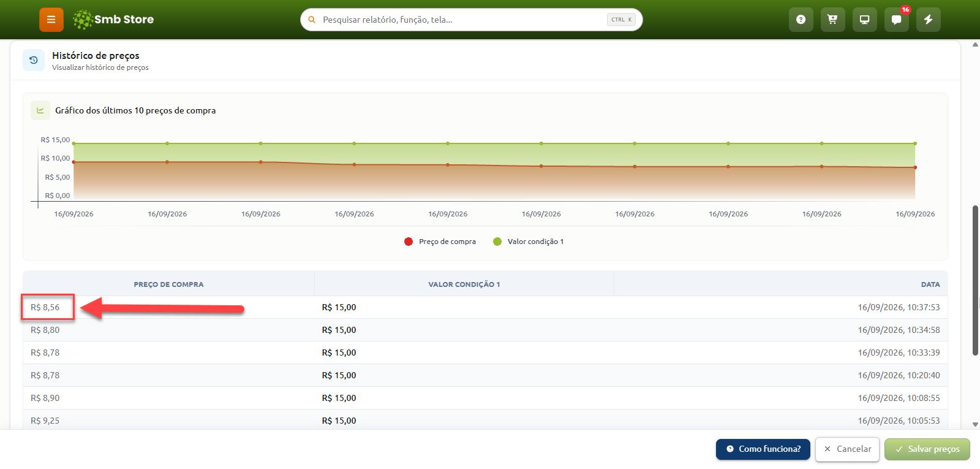Click the date 16/09/2026, 10:37:53
Screen dimensions: 980x469
pos(899,307)
